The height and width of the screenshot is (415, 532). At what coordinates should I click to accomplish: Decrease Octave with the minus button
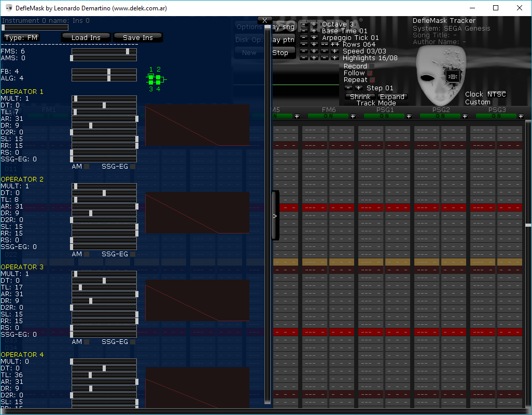[304, 24]
